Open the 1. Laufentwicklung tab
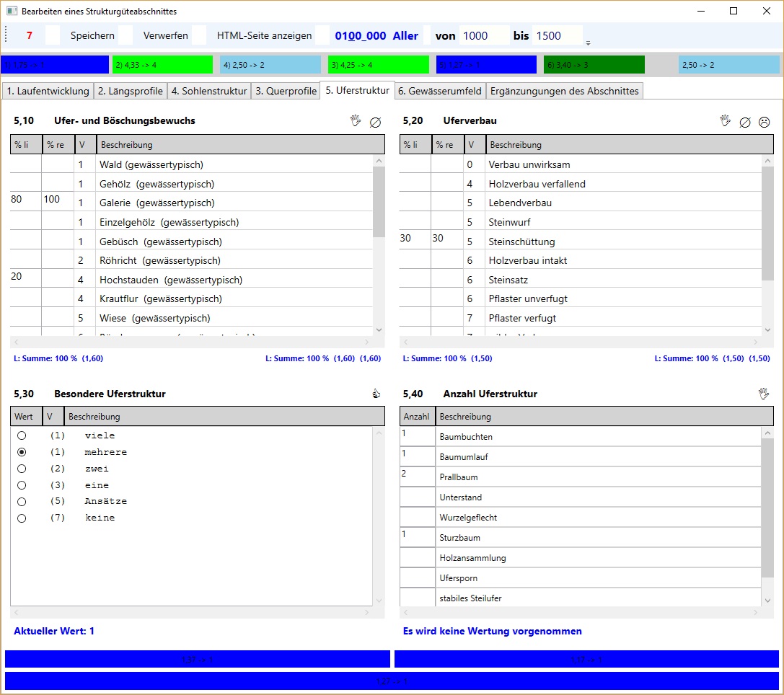This screenshot has height=695, width=784. click(x=48, y=91)
